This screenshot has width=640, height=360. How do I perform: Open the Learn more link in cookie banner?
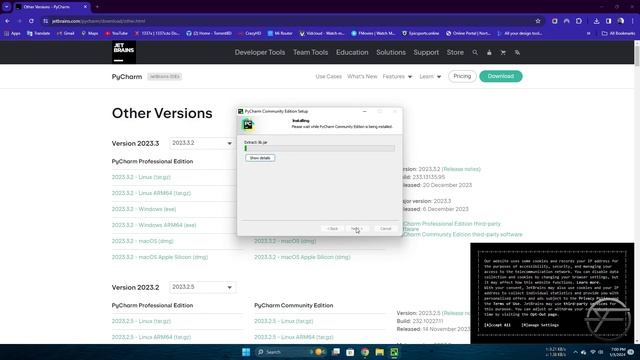pyautogui.click(x=588, y=282)
